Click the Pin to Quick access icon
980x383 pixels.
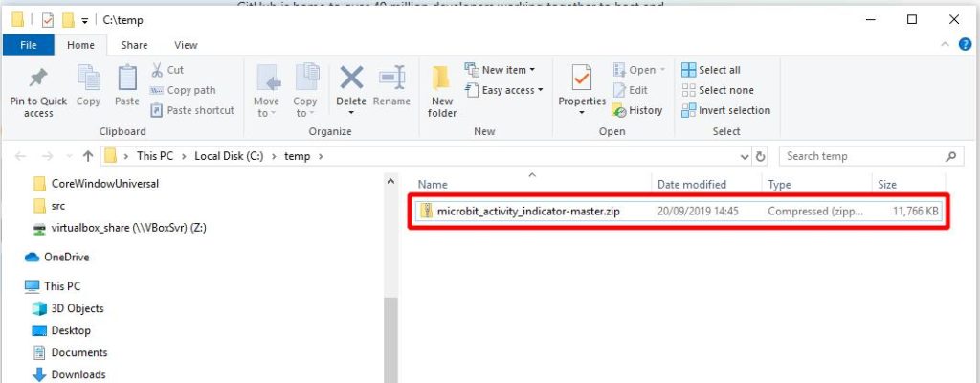tap(38, 79)
